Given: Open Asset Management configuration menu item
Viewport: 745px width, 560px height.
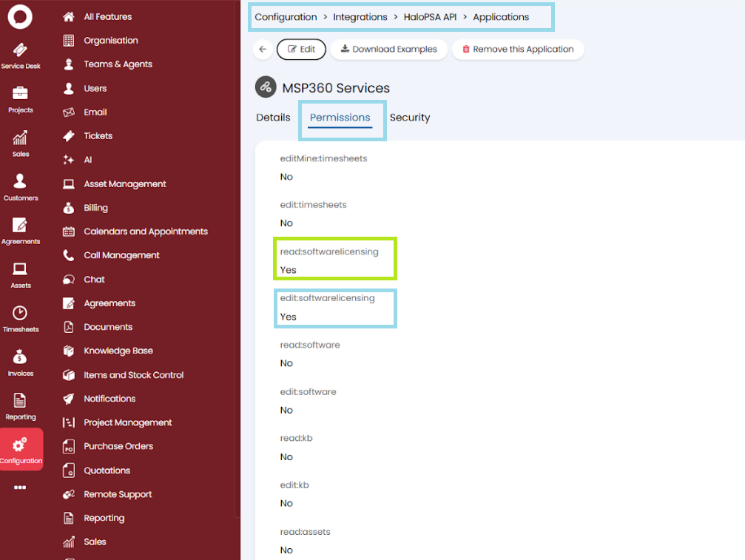Looking at the screenshot, I should click(x=125, y=183).
